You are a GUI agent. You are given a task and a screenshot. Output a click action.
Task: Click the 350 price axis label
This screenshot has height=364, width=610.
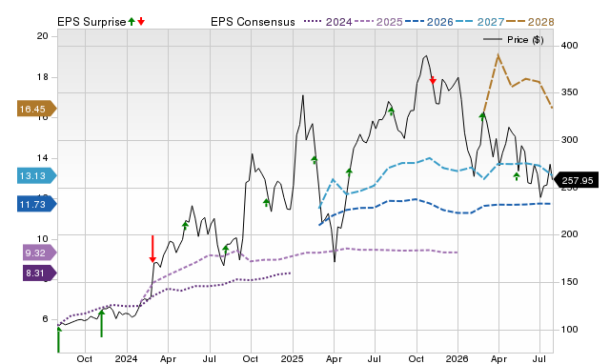tap(570, 92)
